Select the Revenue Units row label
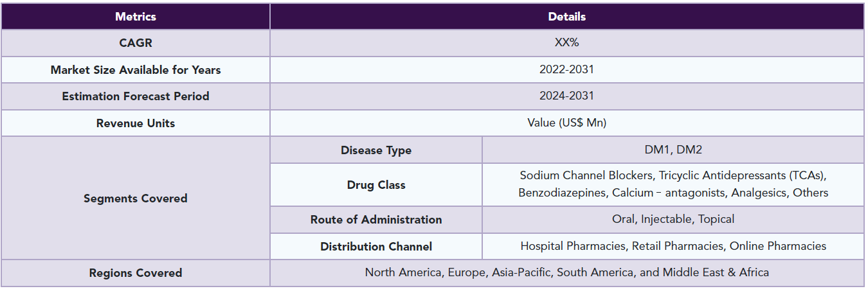This screenshot has height=291, width=868. click(x=136, y=123)
